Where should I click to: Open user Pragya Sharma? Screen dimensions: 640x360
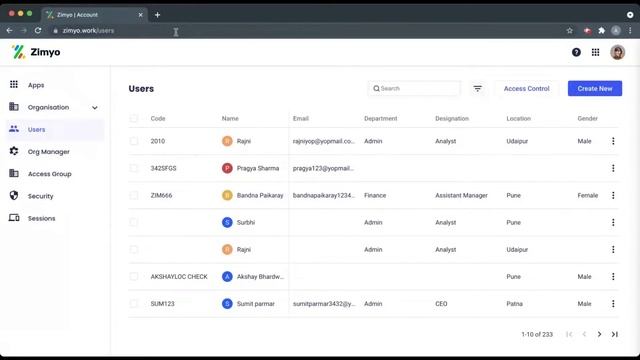pyautogui.click(x=258, y=168)
